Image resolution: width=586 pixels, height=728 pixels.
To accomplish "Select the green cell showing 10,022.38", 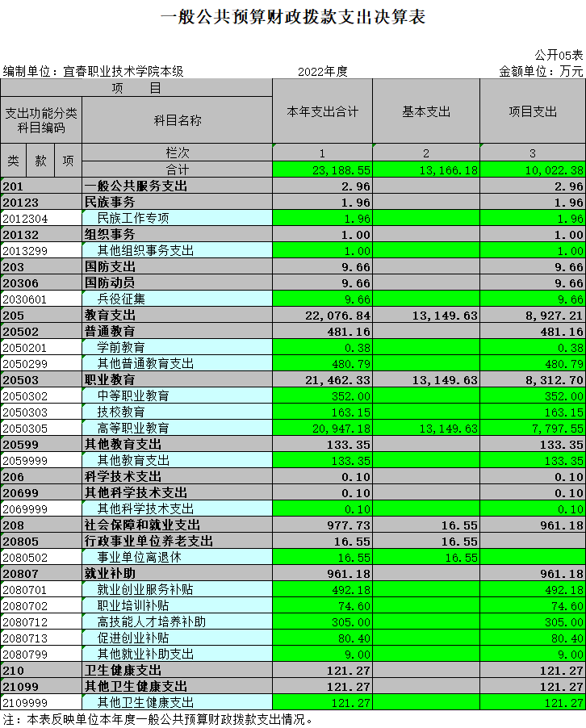I will 533,169.
